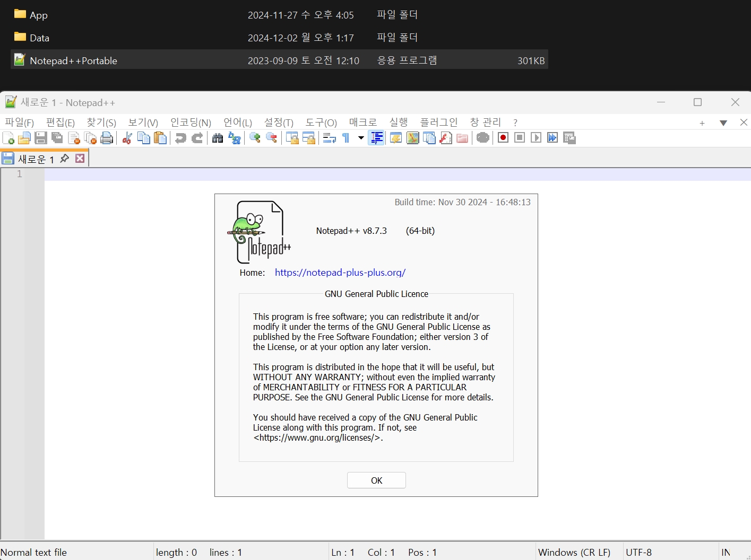The image size is (751, 560).
Task: Click the Paste clipboard icon
Action: pos(160,138)
